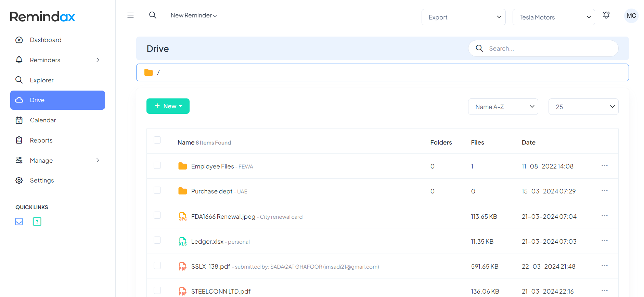
Task: Open Calendar in sidebar
Action: coord(57,120)
